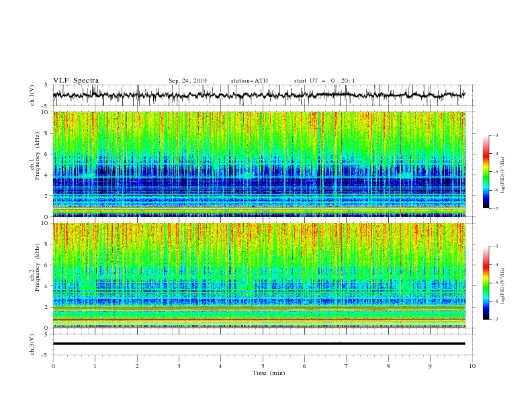Click the date 'Sep. 24, 2019'
Screen dimensions: 532x411
[x=187, y=81]
